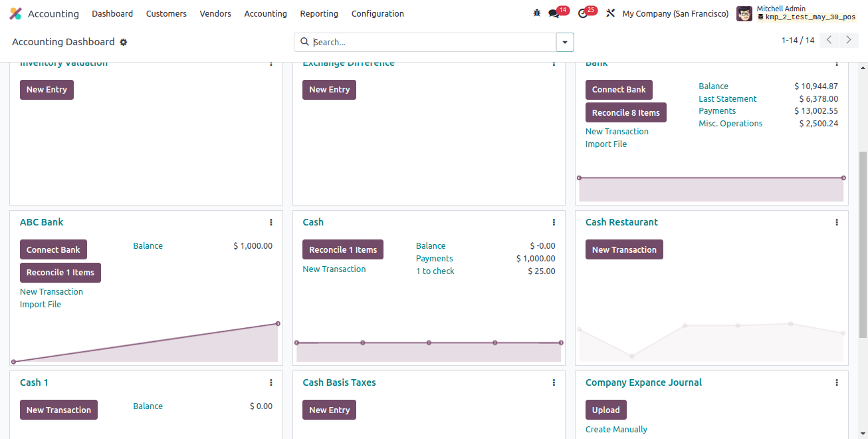The image size is (868, 439).
Task: Click the 1 to check link on the Cash card
Action: 435,271
